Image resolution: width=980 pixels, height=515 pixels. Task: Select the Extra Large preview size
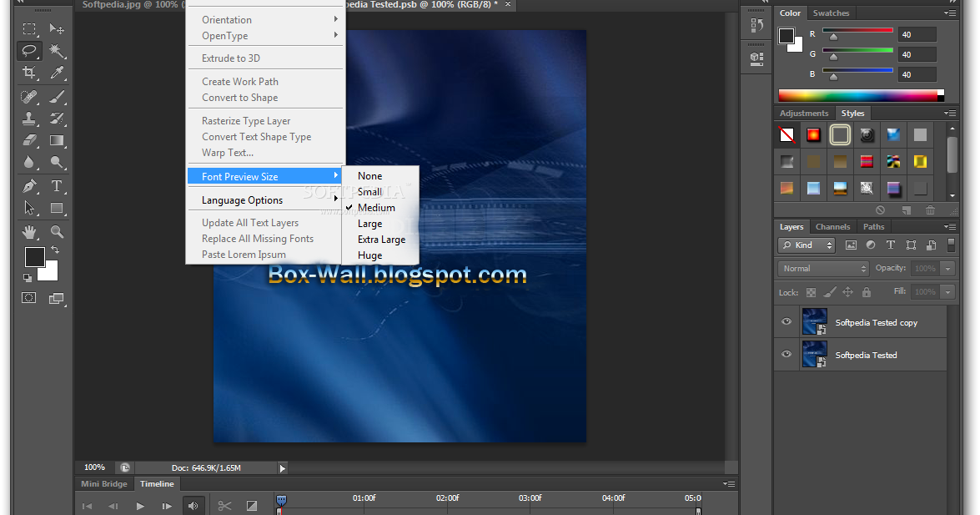[x=380, y=240]
